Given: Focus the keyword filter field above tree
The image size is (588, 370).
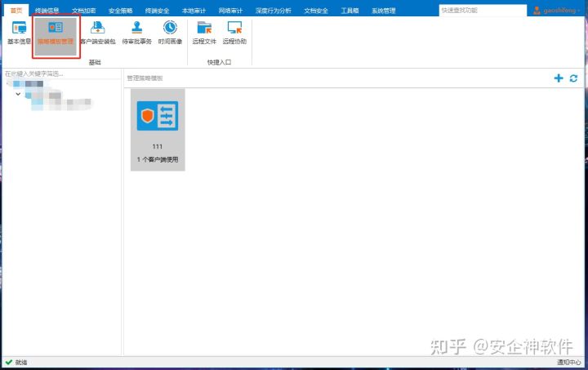Looking at the screenshot, I should point(62,74).
